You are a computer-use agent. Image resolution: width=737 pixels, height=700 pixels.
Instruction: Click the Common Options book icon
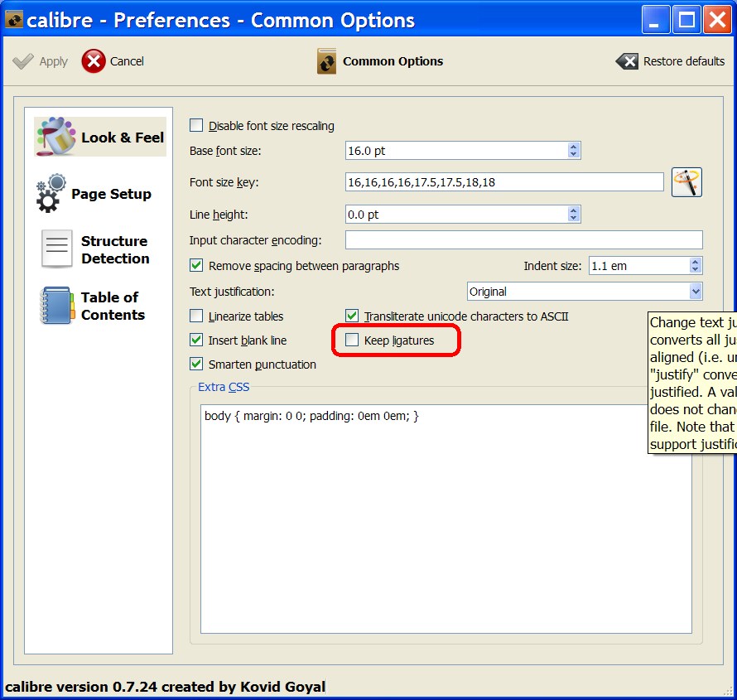click(326, 61)
